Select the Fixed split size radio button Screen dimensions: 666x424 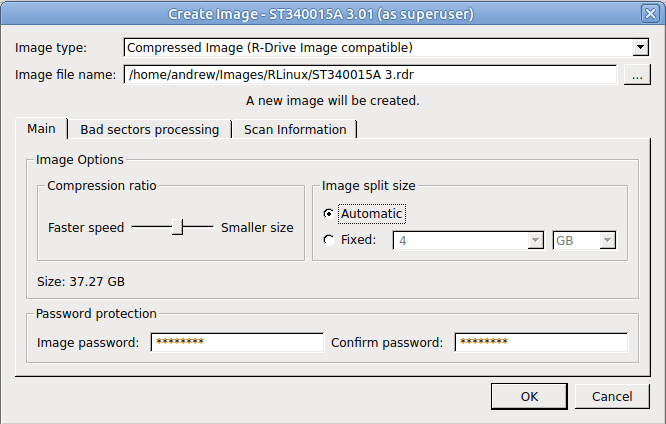[x=328, y=240]
